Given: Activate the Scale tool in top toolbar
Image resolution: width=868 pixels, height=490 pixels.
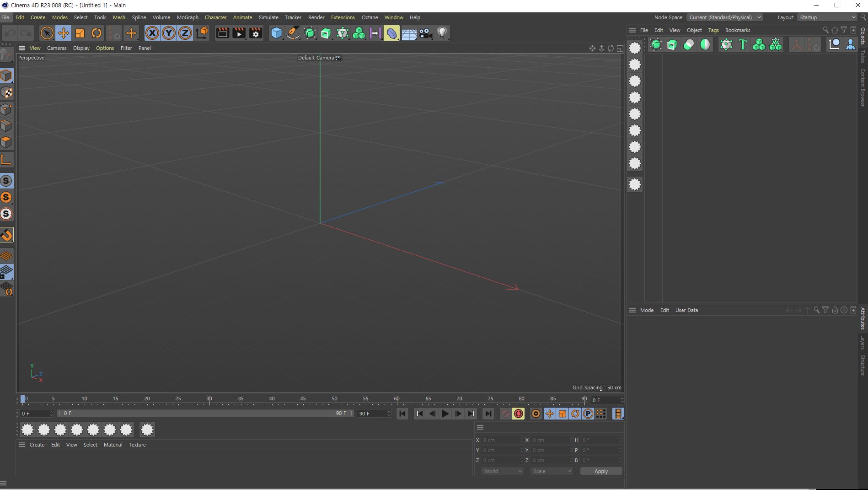Looking at the screenshot, I should coord(80,33).
